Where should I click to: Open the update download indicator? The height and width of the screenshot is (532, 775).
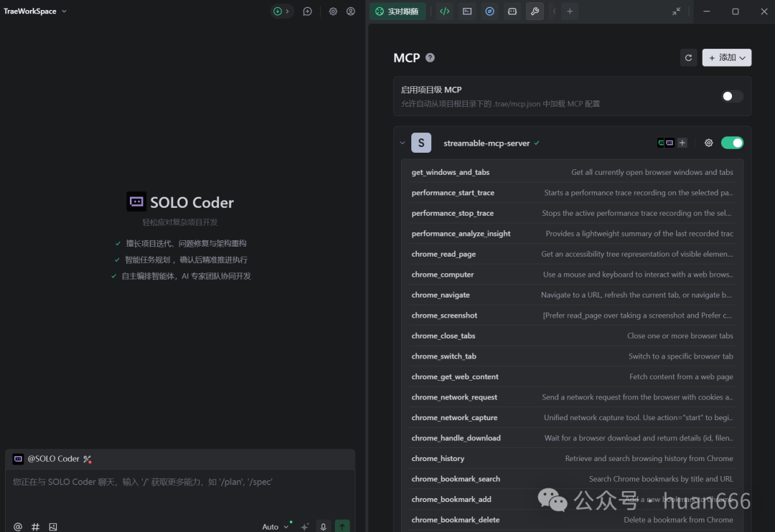click(x=282, y=11)
